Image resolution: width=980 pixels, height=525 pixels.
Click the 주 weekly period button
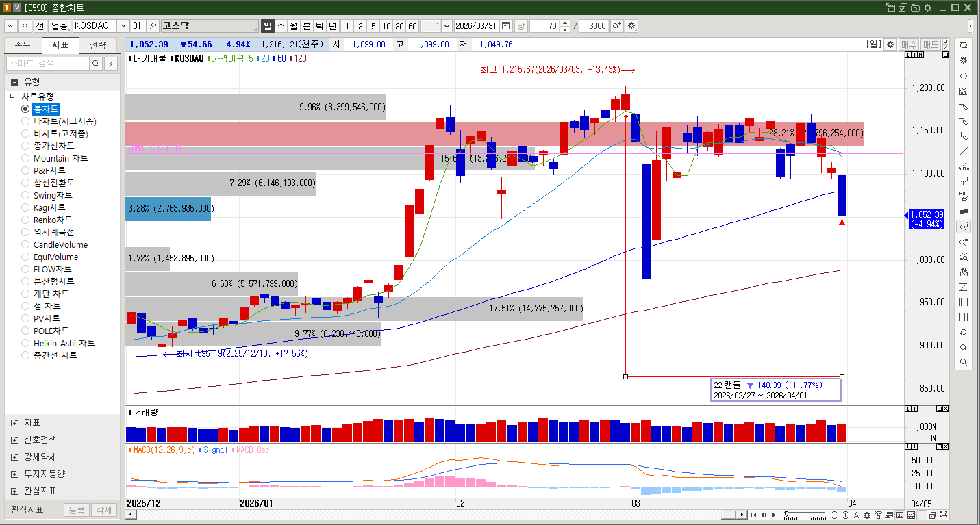point(281,26)
